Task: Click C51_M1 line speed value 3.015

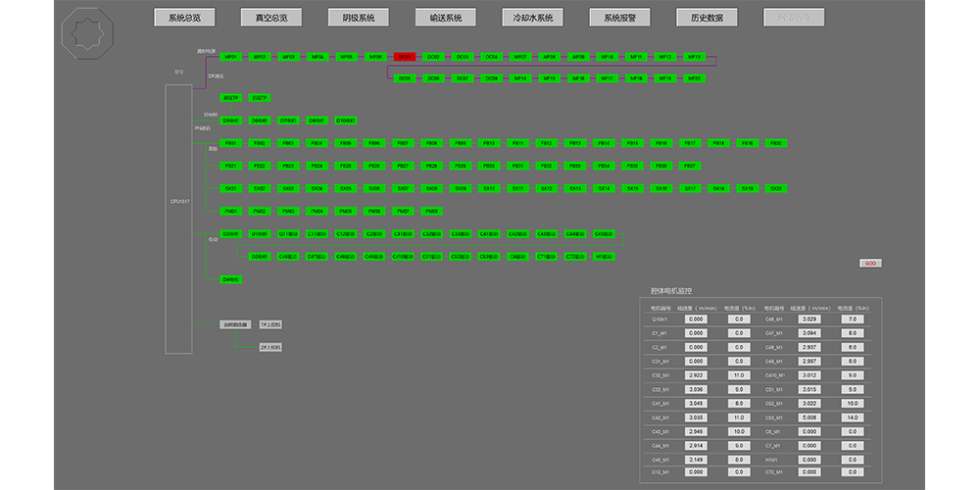Action: 810,389
